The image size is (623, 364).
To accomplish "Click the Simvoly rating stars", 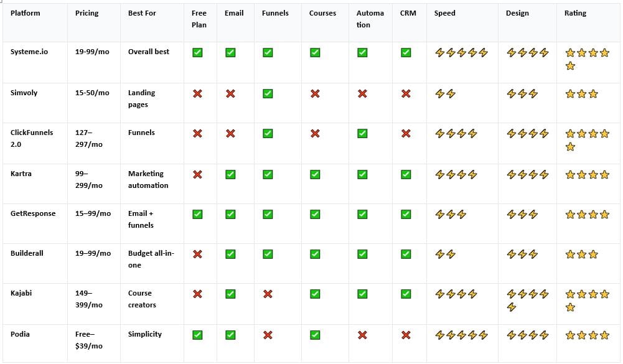I will (x=581, y=94).
